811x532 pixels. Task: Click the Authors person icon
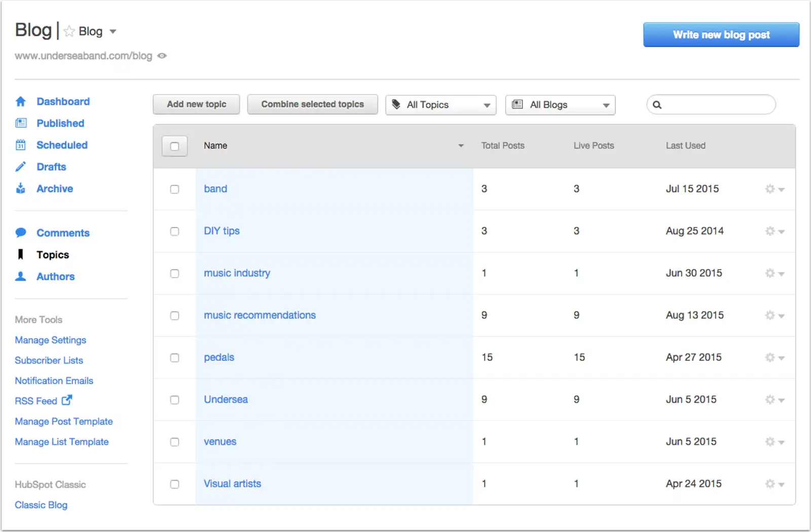21,276
